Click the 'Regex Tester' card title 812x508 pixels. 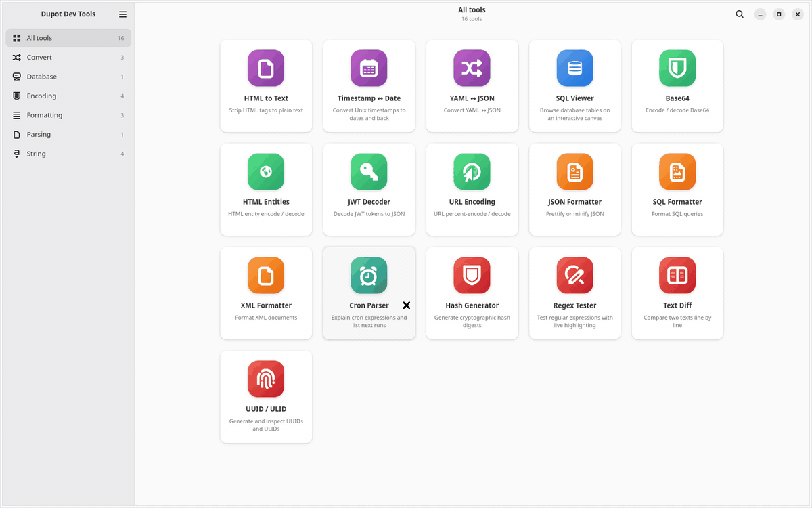click(574, 305)
